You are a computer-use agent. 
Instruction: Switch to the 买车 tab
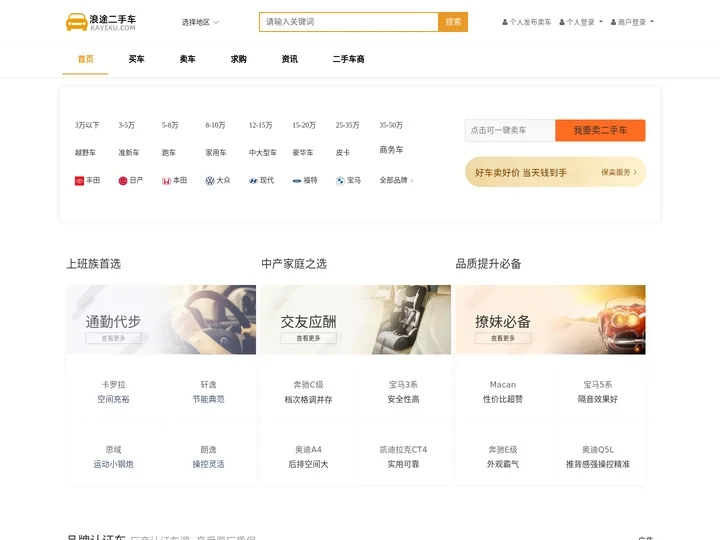[136, 59]
